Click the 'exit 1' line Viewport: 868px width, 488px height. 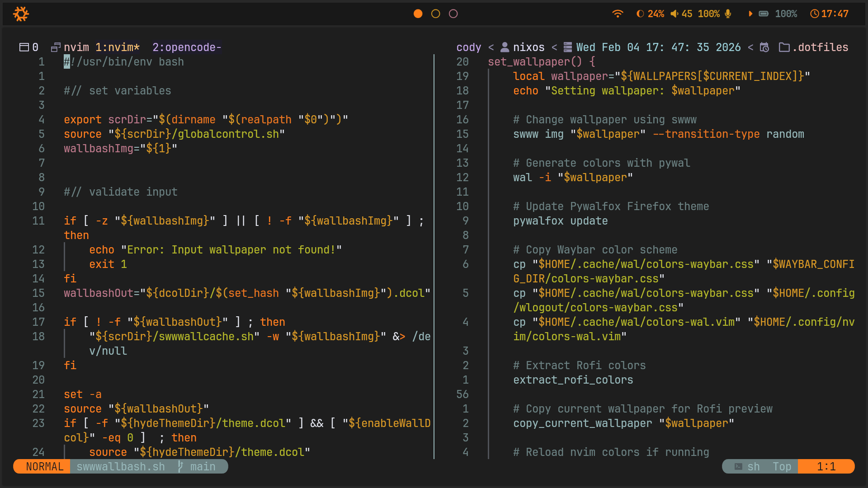coord(108,264)
